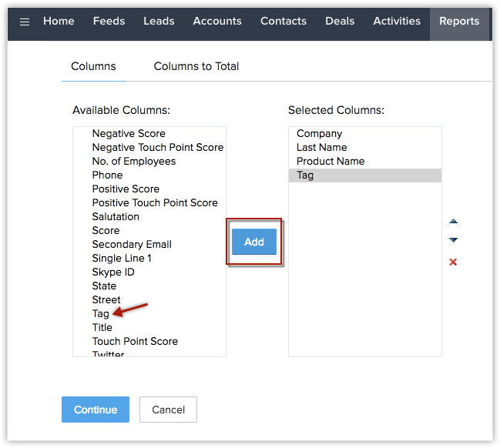Choose Secondary Email from Available Columns
This screenshot has width=500, height=448.
click(132, 244)
